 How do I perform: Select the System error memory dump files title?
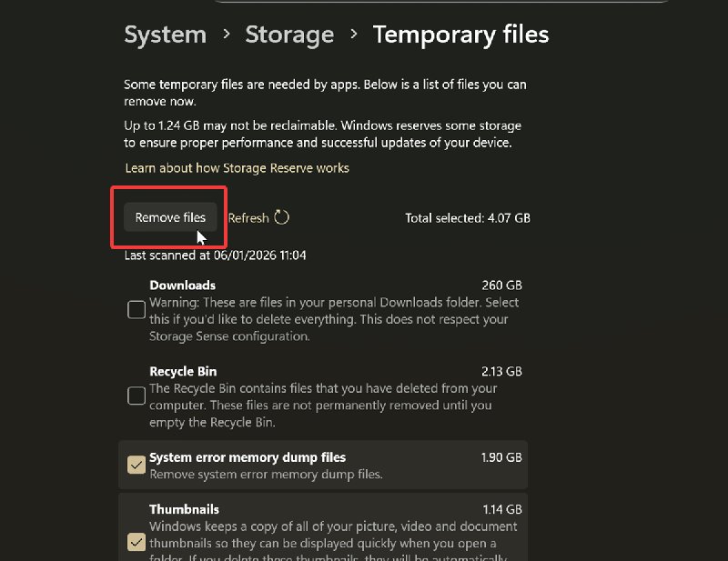248,457
